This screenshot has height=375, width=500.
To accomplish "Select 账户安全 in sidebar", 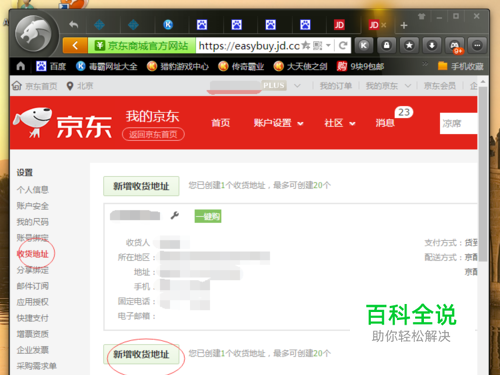I will 33,206.
